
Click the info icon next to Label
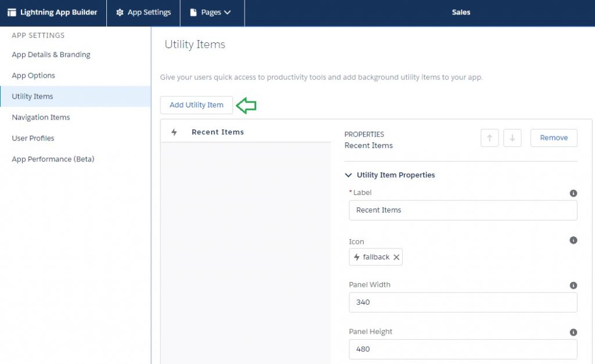point(573,193)
